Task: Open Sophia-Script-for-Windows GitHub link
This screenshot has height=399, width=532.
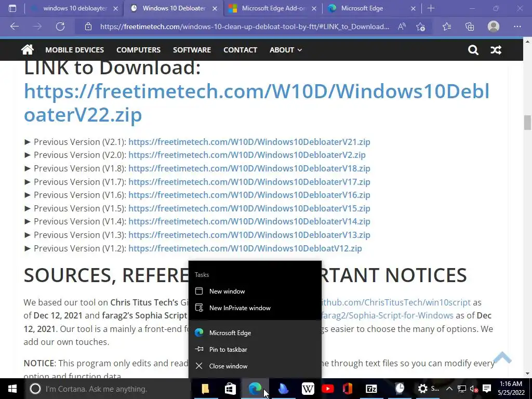Action: pyautogui.click(x=388, y=315)
